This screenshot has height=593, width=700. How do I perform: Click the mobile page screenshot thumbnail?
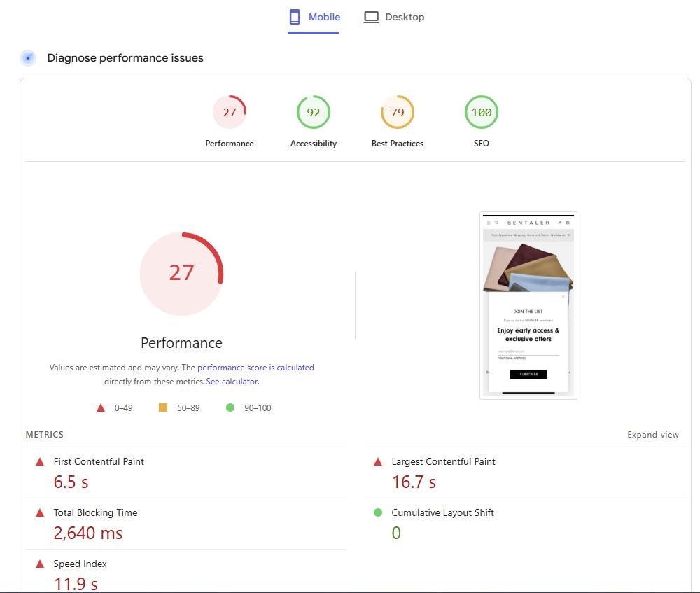click(528, 305)
